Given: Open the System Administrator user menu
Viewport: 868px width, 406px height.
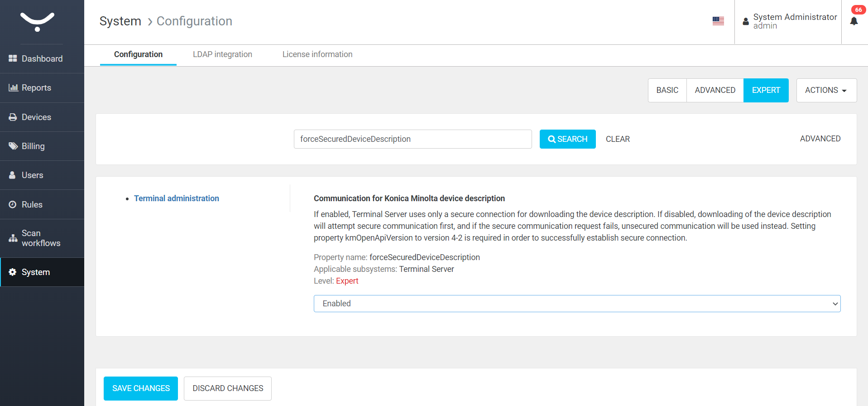Looking at the screenshot, I should coord(790,21).
